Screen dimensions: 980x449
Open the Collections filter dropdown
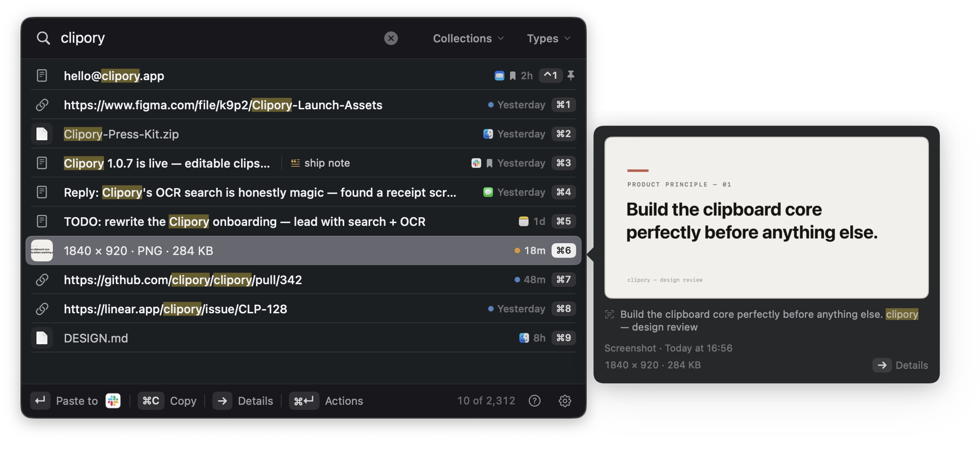pos(468,39)
